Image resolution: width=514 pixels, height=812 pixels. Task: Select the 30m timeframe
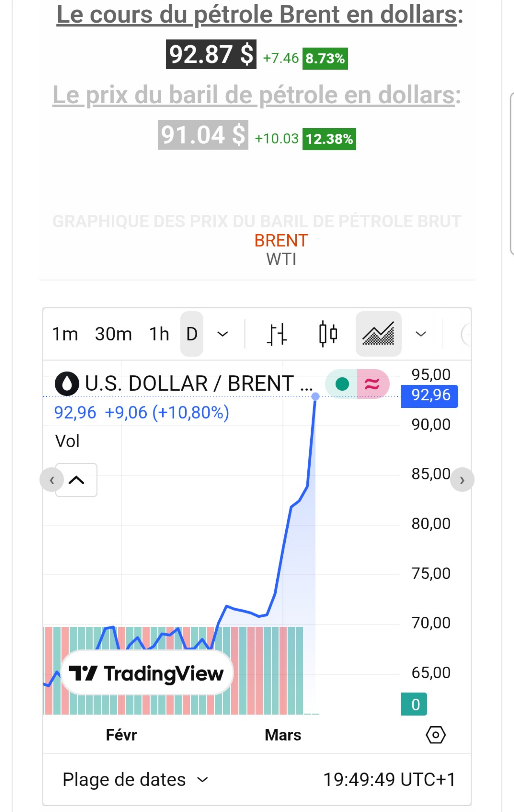[113, 334]
